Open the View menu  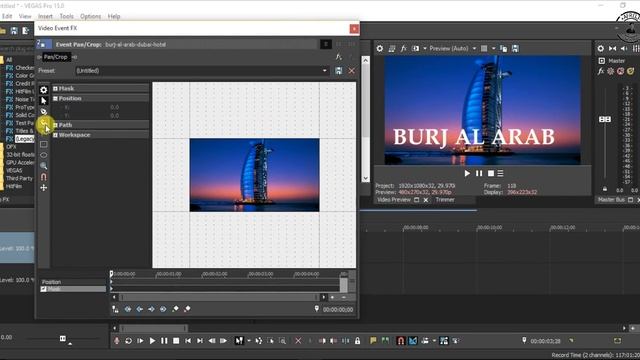25,16
